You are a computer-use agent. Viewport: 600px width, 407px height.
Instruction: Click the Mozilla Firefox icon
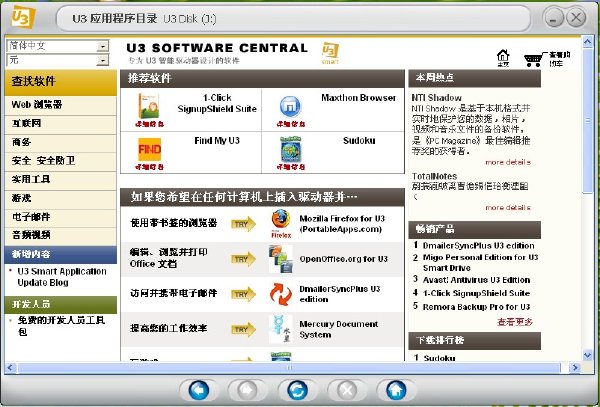[x=281, y=224]
